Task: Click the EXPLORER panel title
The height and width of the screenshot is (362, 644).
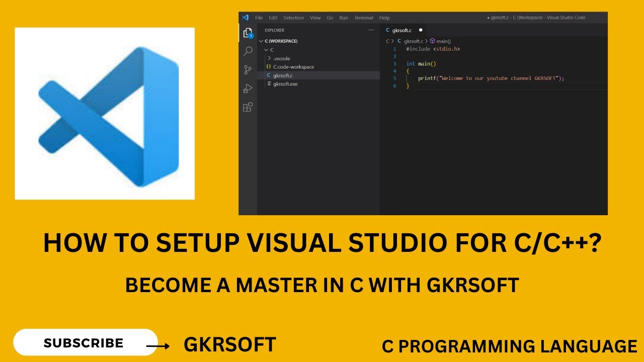Action: coord(274,30)
